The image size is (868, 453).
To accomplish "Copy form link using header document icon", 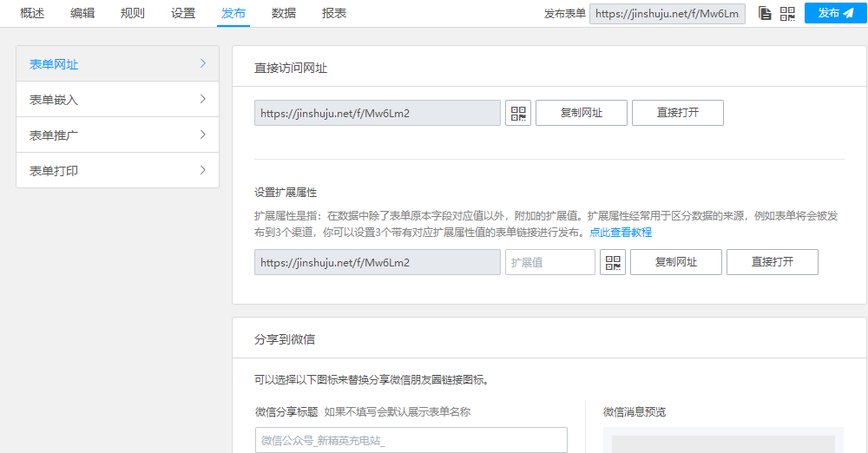I will tap(765, 13).
